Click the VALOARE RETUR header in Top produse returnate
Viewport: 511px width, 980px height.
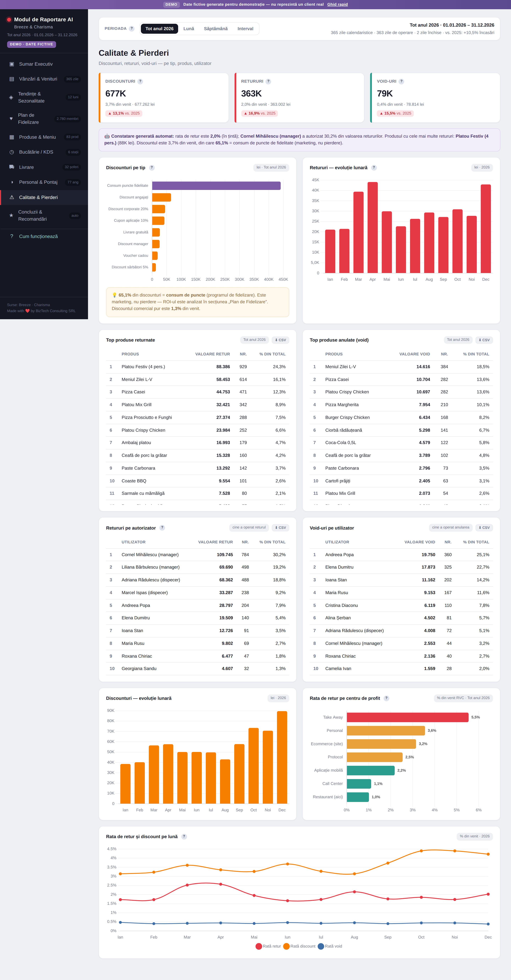[x=212, y=354]
